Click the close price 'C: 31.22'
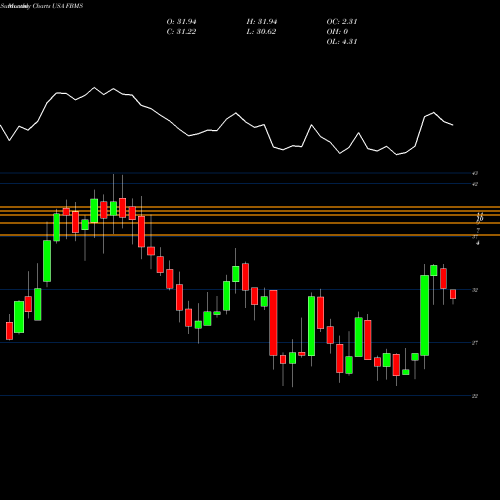 (x=181, y=32)
